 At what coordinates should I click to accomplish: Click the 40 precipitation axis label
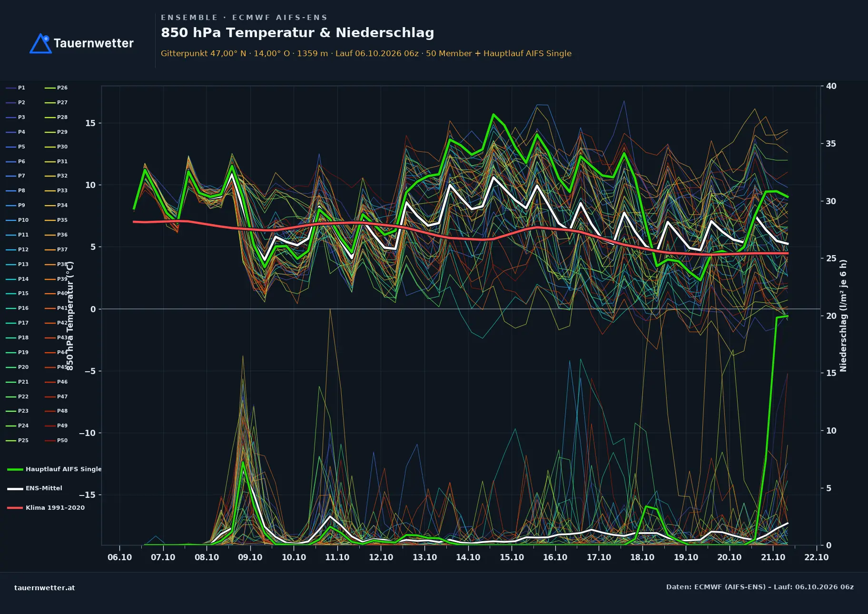[831, 86]
